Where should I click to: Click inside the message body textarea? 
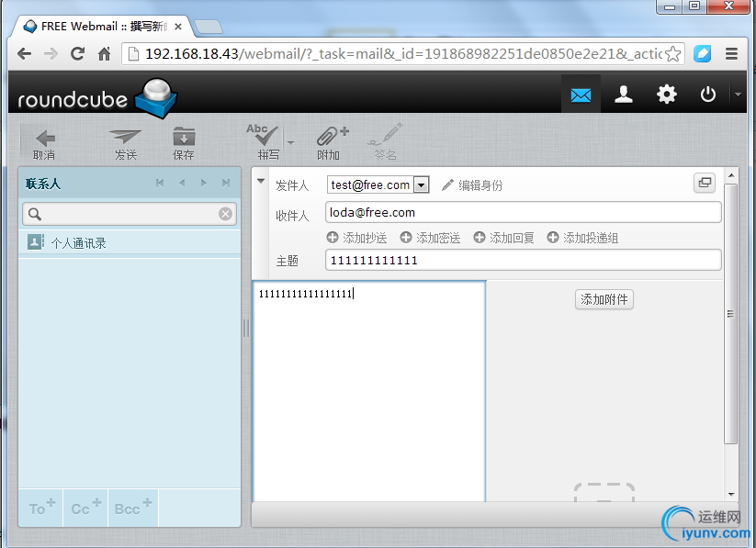coord(369,391)
